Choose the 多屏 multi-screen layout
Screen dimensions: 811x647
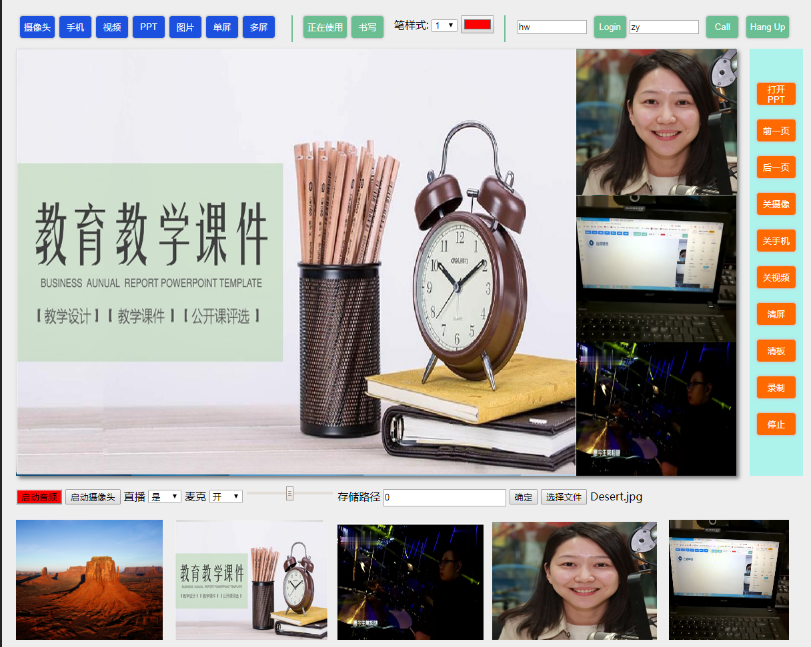point(258,27)
